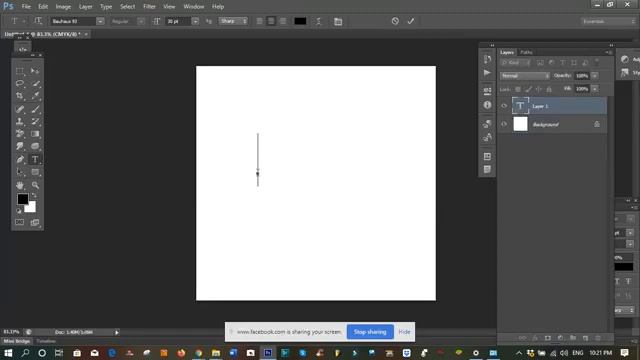Open the layer filter Kind dropdown
The width and height of the screenshot is (640, 360).
[x=516, y=62]
